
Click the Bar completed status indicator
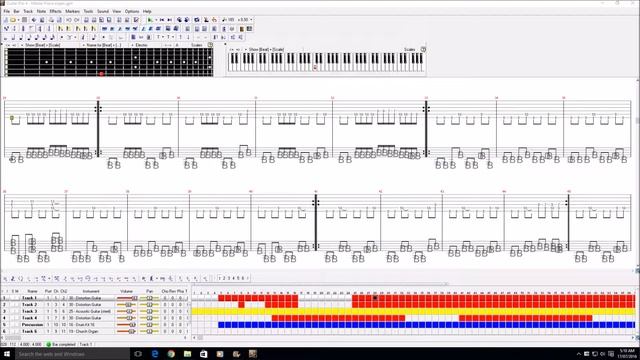(x=61, y=344)
